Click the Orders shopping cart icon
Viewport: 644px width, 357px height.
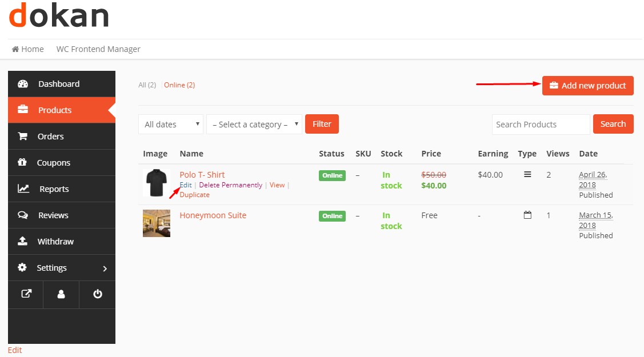click(x=23, y=136)
